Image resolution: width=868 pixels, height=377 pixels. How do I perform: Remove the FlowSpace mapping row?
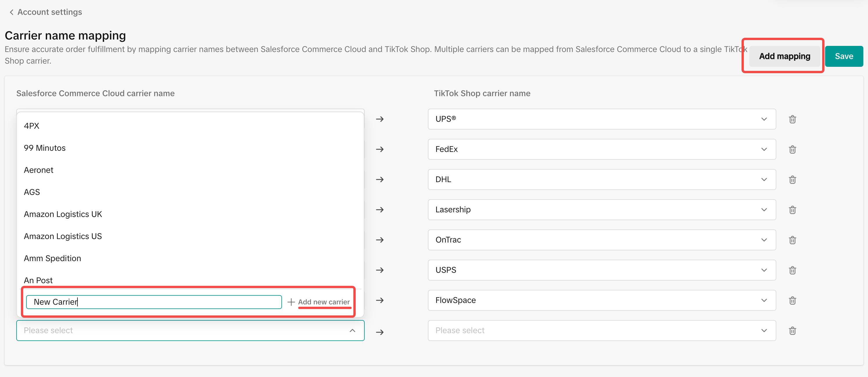point(792,300)
